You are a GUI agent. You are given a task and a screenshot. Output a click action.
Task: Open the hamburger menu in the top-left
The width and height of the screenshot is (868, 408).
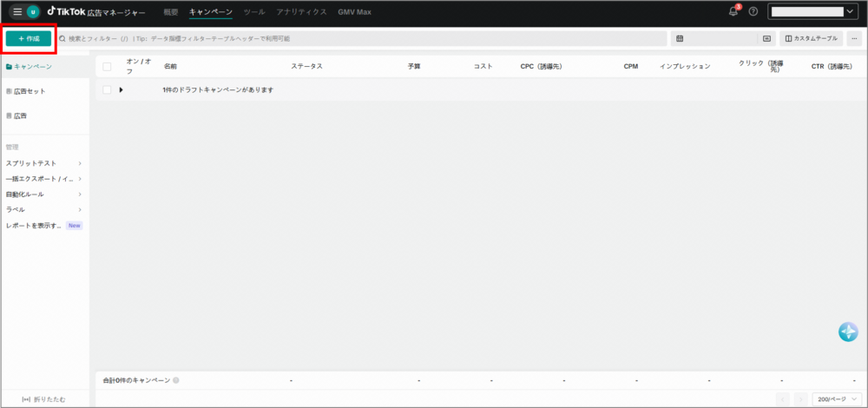(17, 12)
